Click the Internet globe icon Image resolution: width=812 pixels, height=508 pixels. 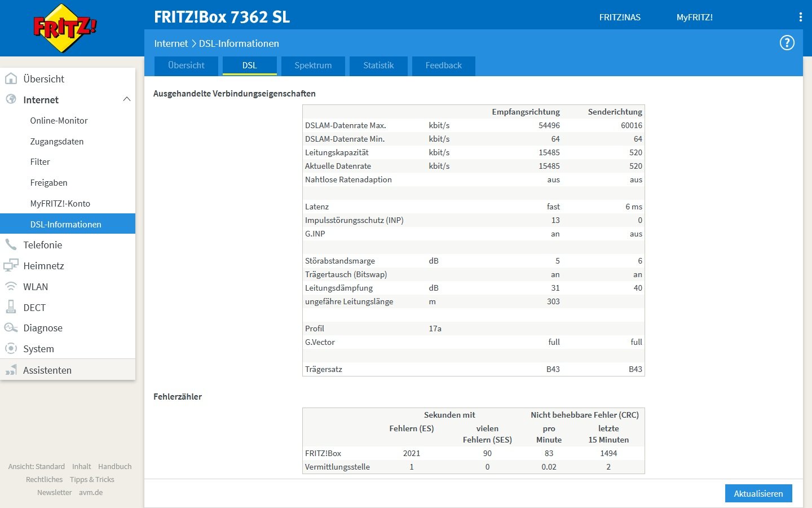point(11,99)
